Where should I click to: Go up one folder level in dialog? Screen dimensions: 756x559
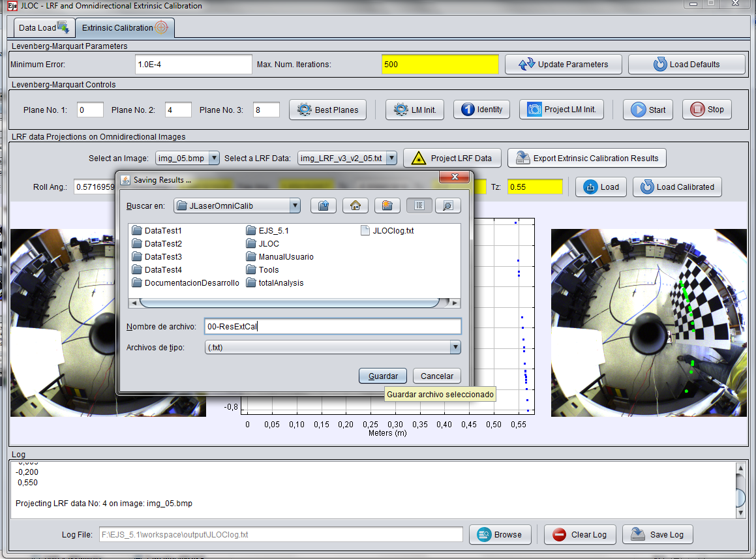coord(323,205)
